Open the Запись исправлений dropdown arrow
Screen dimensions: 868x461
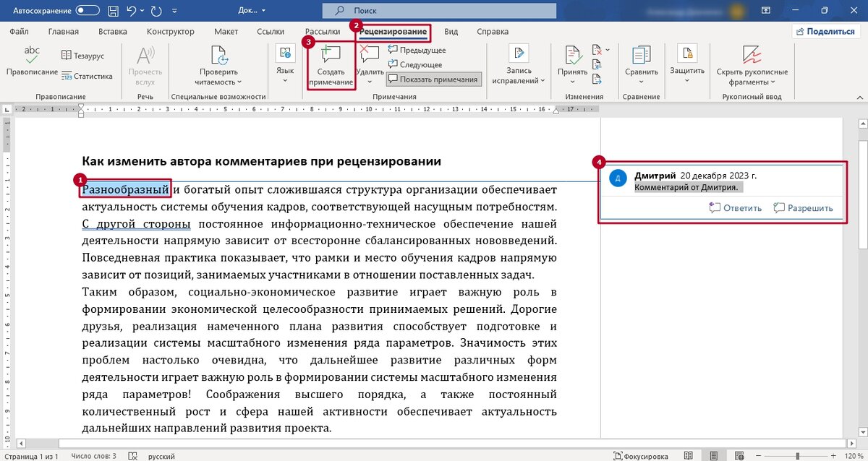(x=542, y=81)
